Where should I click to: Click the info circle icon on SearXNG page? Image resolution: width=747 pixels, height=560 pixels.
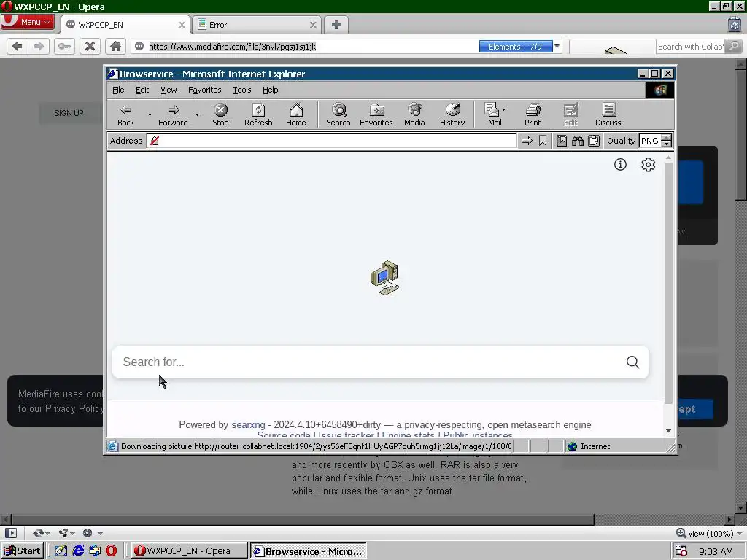coord(620,164)
